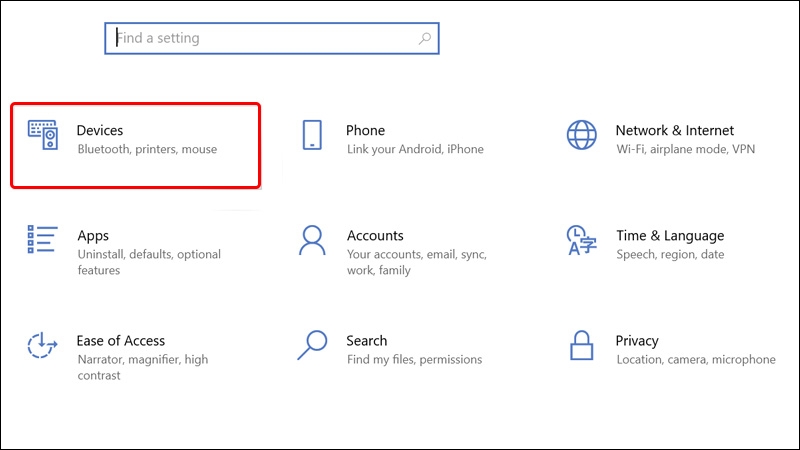800x450 pixels.
Task: Click the Search magnifying glass category icon
Action: pos(312,345)
